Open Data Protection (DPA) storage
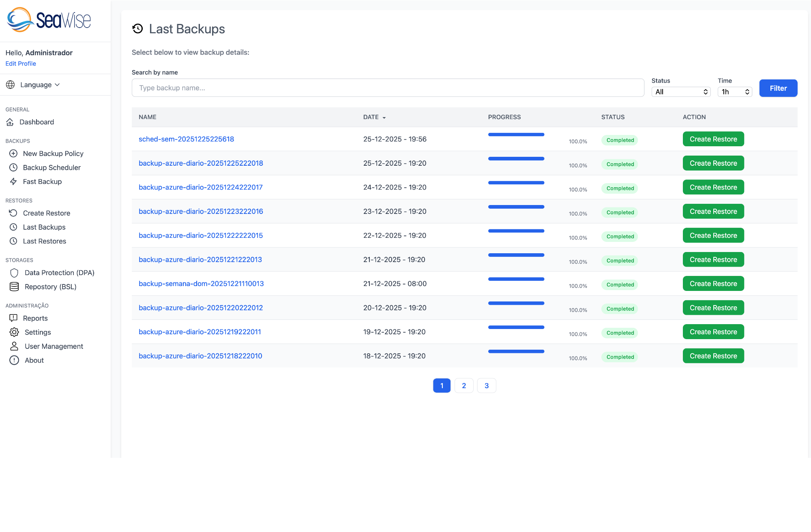Image resolution: width=811 pixels, height=532 pixels. pyautogui.click(x=59, y=273)
